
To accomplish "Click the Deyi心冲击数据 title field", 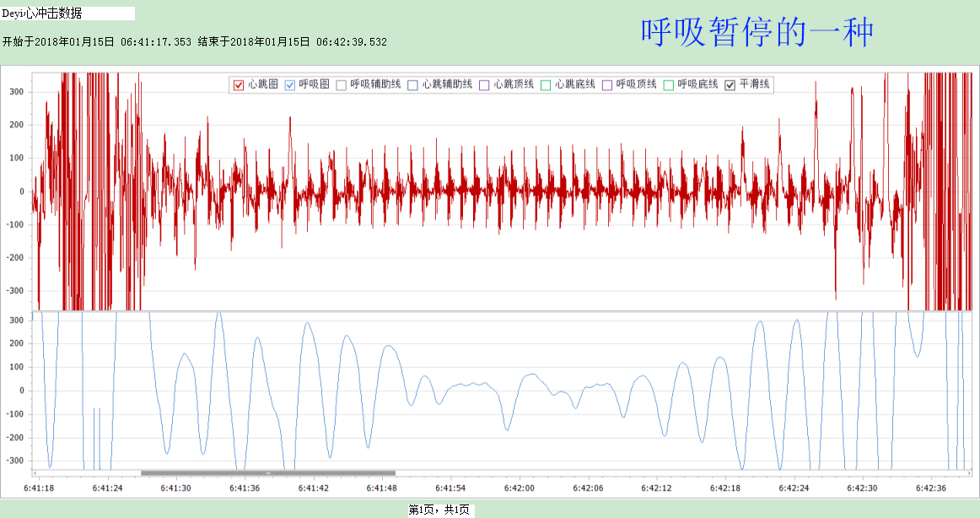I will click(x=67, y=13).
